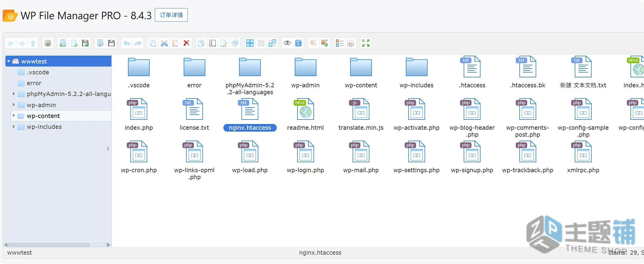Toggle fullscreen mode with the green arrows
644x264 pixels.
pos(366,43)
